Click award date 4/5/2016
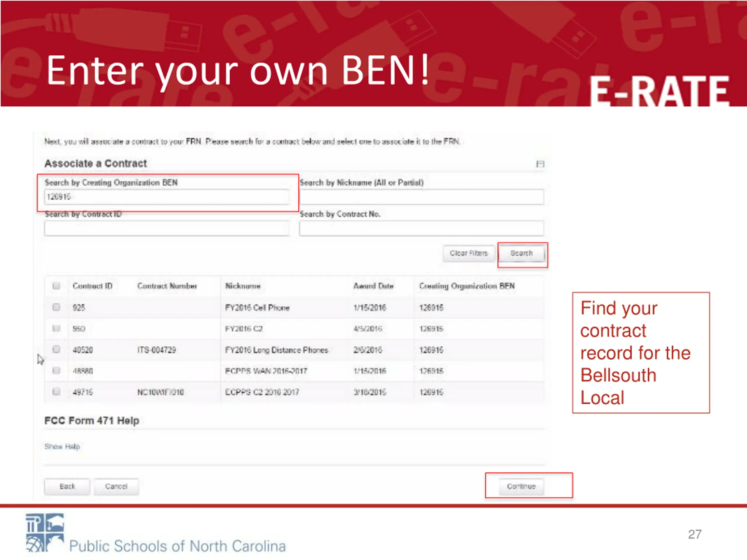 click(368, 329)
